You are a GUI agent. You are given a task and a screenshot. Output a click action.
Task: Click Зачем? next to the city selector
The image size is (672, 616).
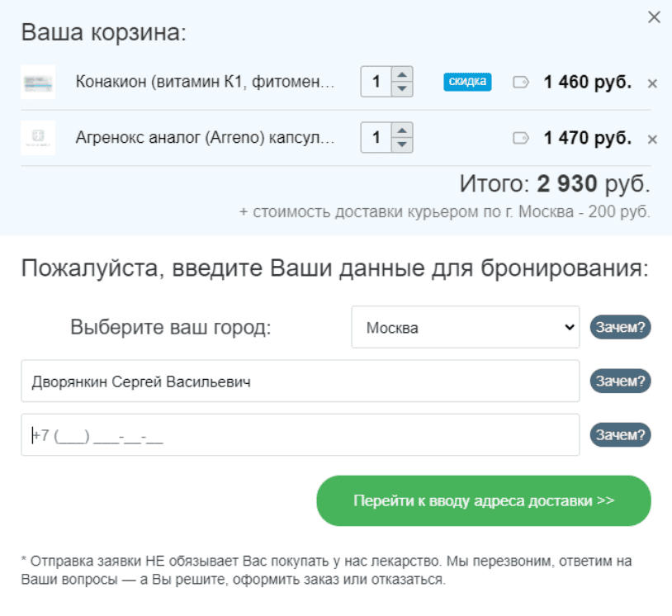[621, 327]
